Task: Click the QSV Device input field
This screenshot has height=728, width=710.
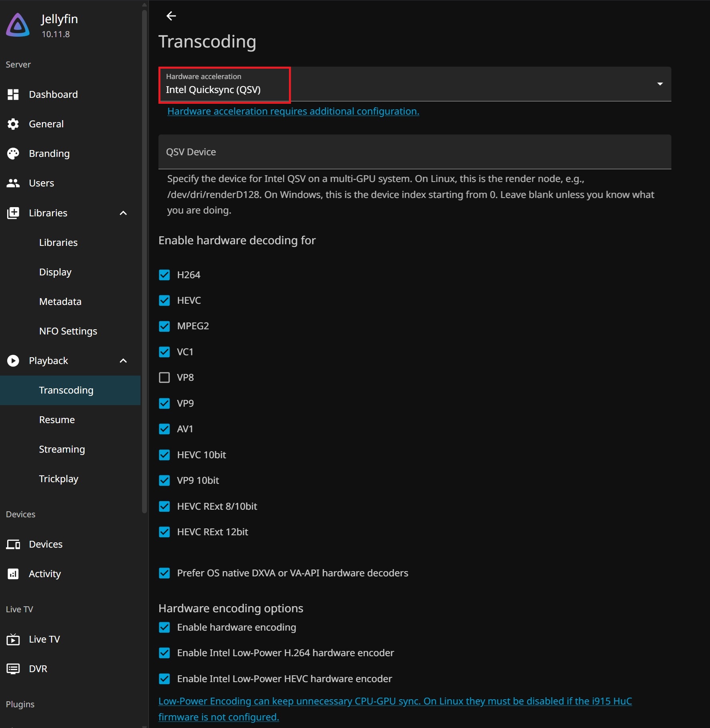Action: click(x=415, y=152)
